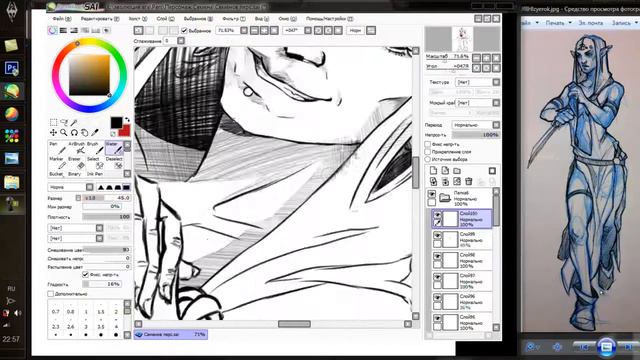Create a new raster layer
Screen dimensions: 640x360
coord(433,171)
